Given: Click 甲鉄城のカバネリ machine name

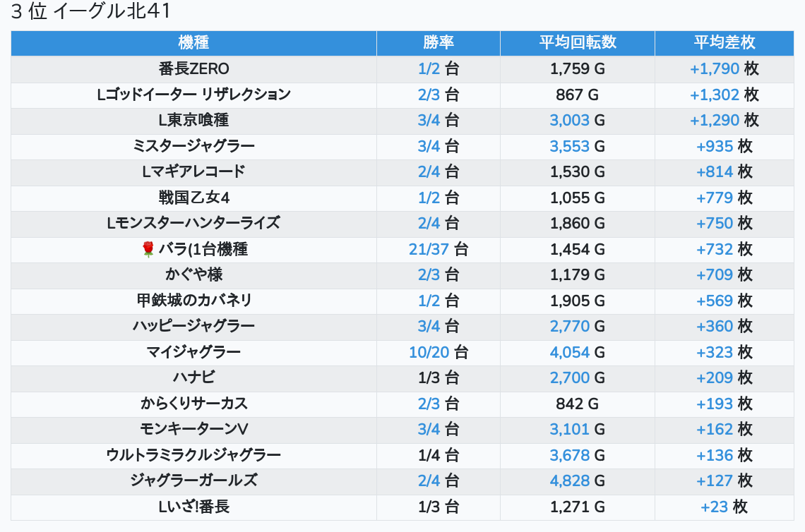Looking at the screenshot, I should pos(193,301).
